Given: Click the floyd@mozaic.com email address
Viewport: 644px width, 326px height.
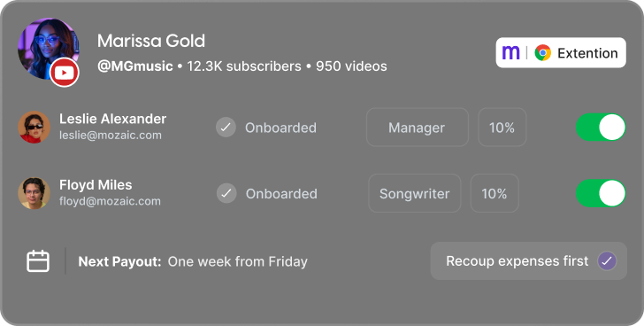Looking at the screenshot, I should pos(110,201).
